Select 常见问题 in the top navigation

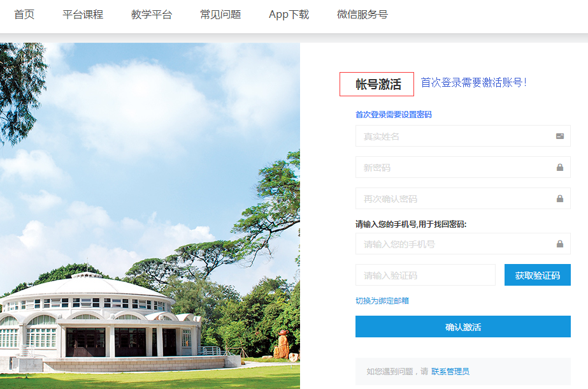tap(220, 15)
